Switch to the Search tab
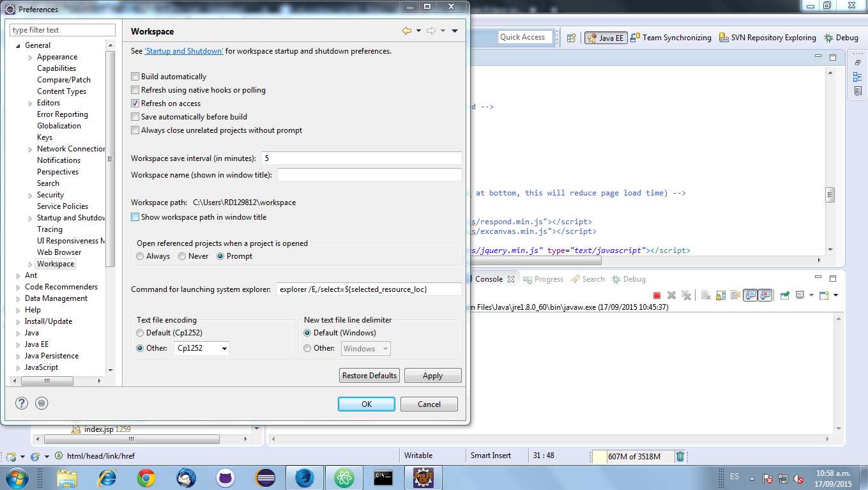Viewport: 868px width, 490px height. click(587, 279)
